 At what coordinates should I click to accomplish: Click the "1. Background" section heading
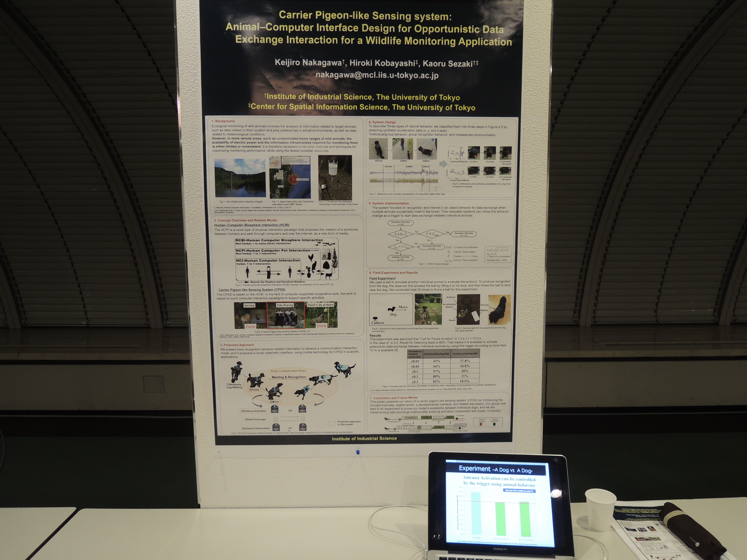[223, 121]
